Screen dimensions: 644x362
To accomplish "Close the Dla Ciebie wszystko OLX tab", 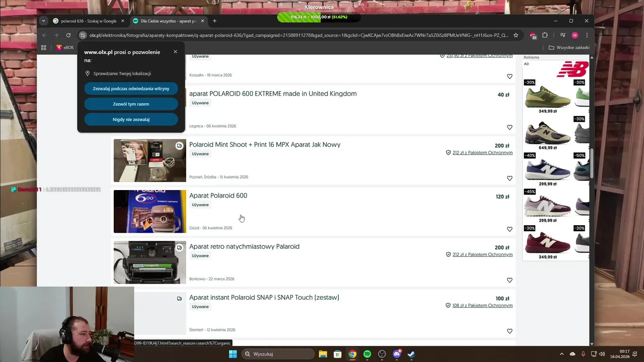I will coord(203,21).
